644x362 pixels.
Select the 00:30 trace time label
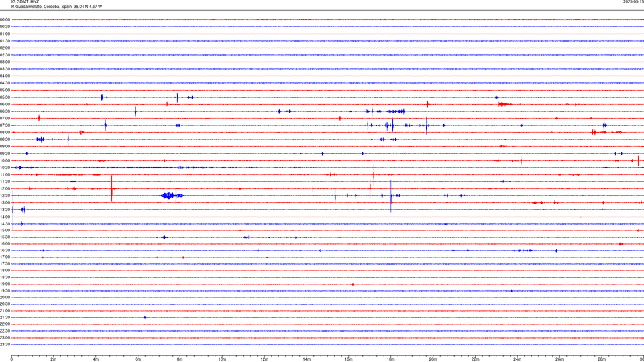tap(5, 27)
